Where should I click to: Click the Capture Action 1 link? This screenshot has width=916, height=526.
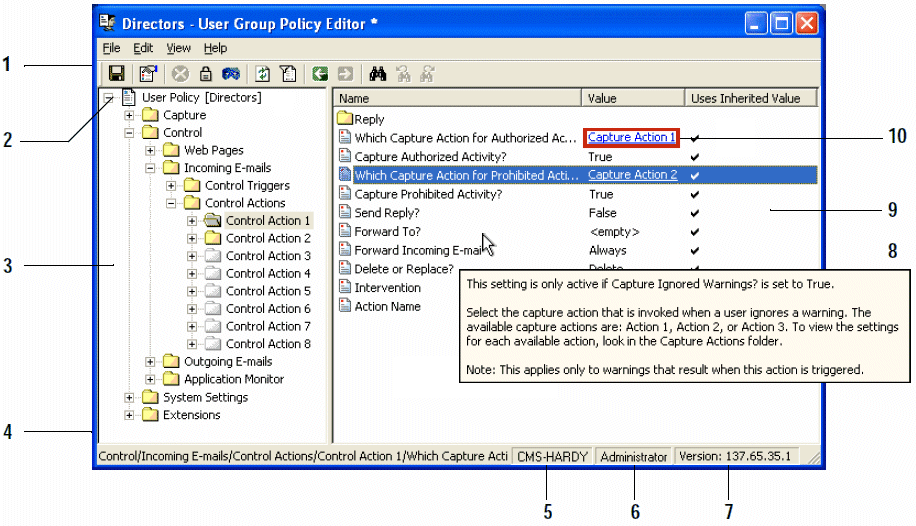pos(632,137)
